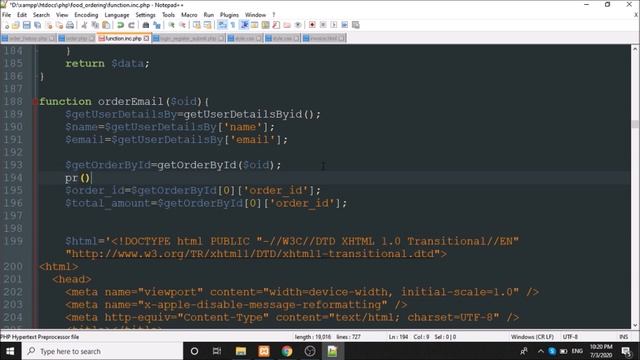Create a new file with the New toolbar icon
This screenshot has width=640, height=360.
coord(7,25)
